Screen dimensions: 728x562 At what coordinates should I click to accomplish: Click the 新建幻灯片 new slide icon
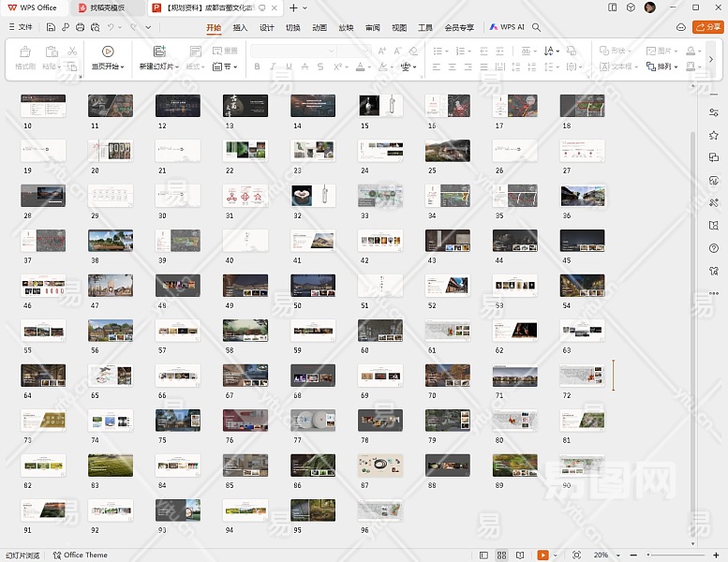tap(158, 52)
